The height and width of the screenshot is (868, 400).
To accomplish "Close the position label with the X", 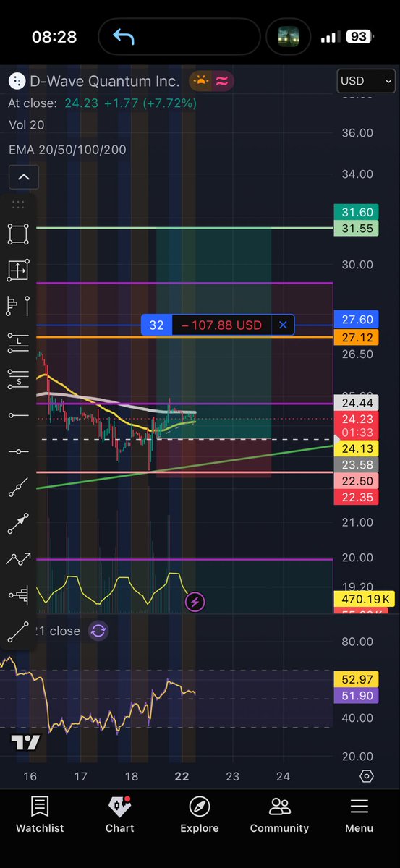I will click(x=283, y=325).
